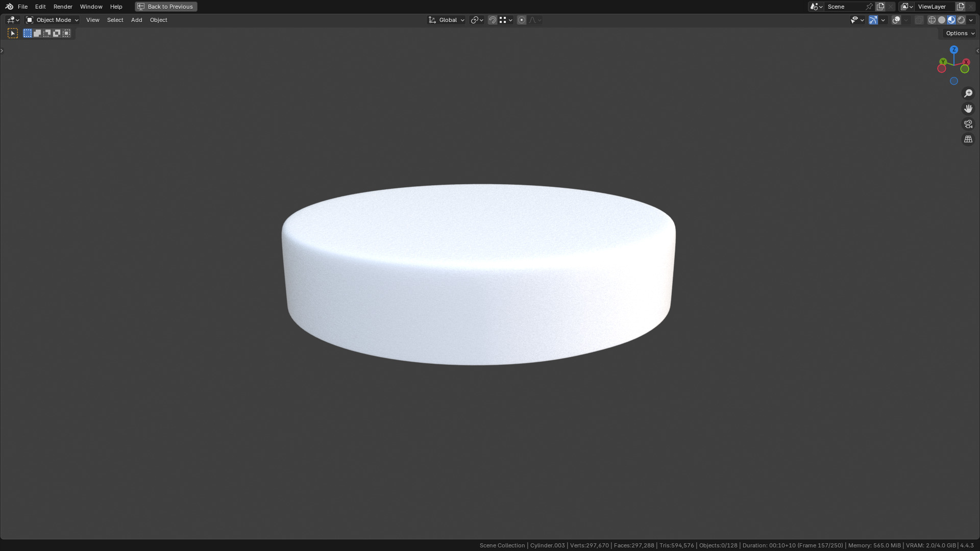Viewport: 980px width, 551px height.
Task: Toggle perspective/orthographic grid icon
Action: point(968,139)
